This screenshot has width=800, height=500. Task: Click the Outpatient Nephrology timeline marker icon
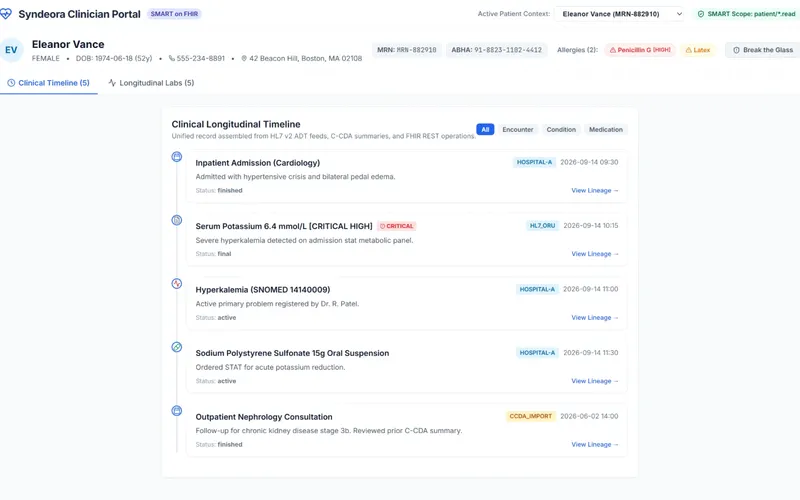[177, 411]
